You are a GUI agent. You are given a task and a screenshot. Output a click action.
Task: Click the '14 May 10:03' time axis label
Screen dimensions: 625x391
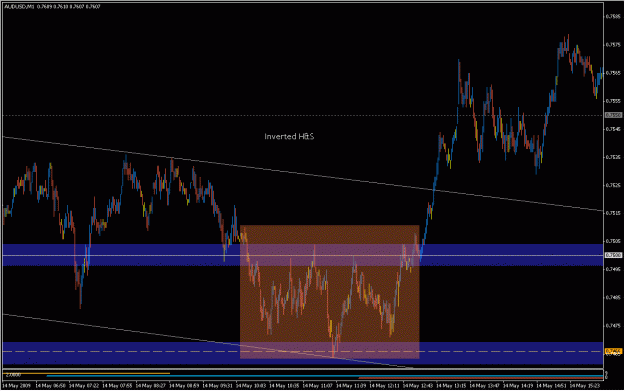click(251, 386)
